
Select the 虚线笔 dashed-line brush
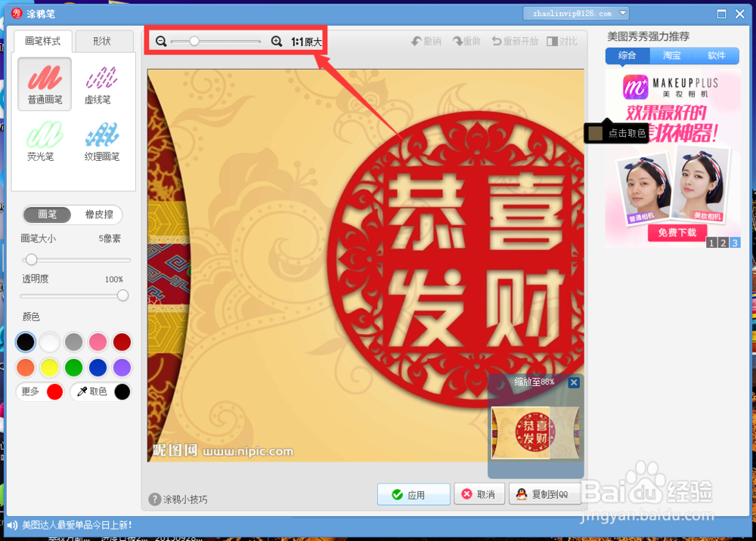[x=99, y=83]
